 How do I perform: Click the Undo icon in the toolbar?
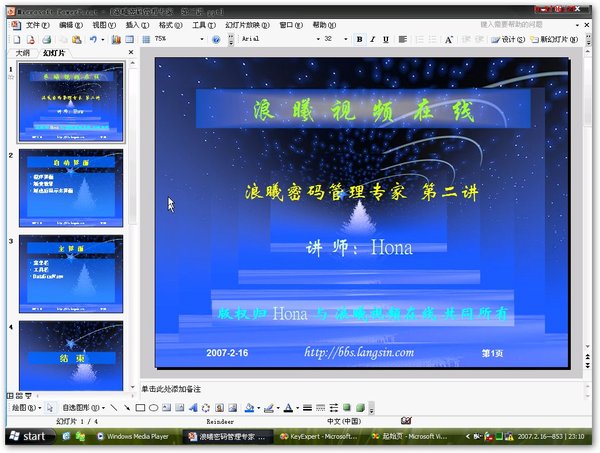click(92, 39)
